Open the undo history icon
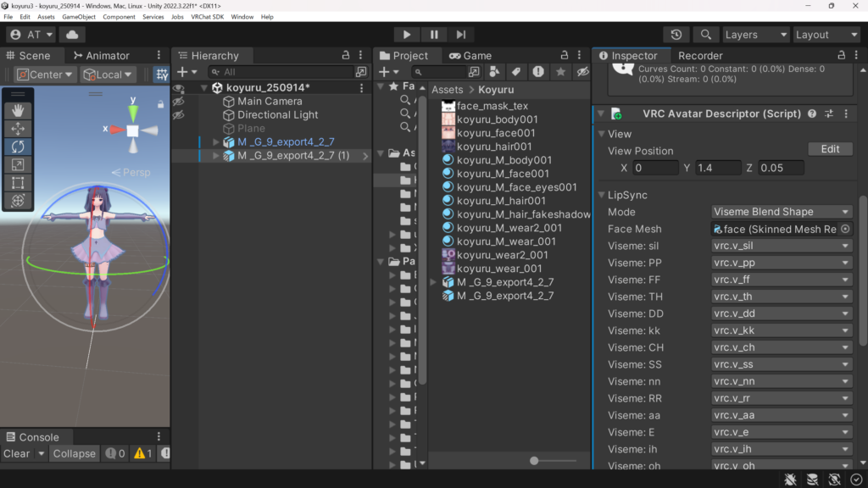The image size is (868, 488). coord(676,34)
